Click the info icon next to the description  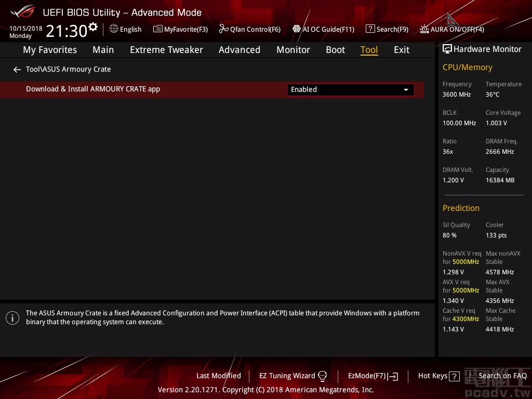click(x=12, y=317)
